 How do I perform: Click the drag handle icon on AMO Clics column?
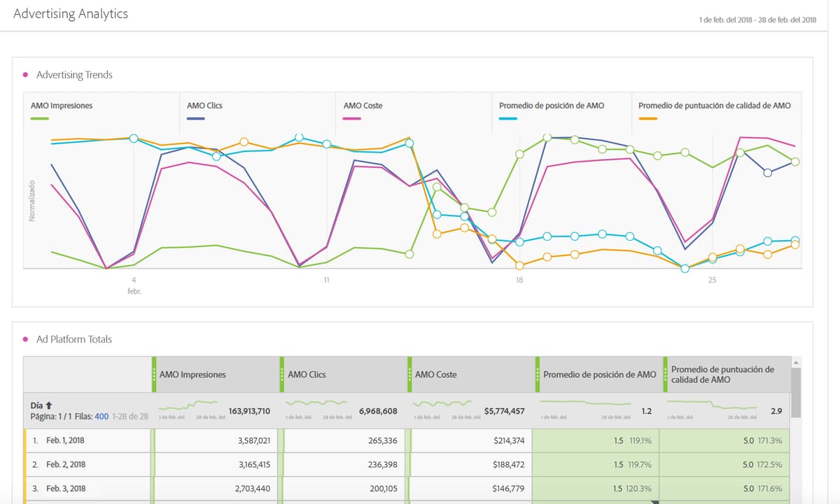point(283,374)
